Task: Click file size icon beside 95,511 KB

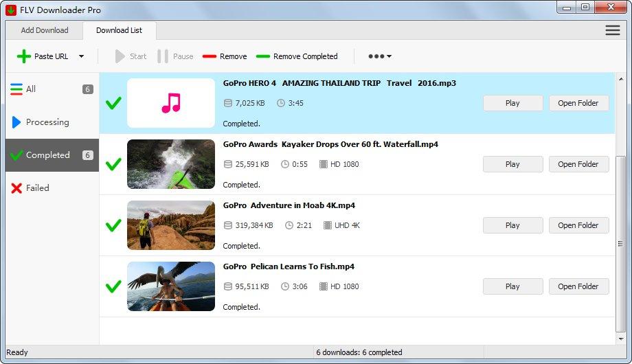Action: pyautogui.click(x=228, y=286)
